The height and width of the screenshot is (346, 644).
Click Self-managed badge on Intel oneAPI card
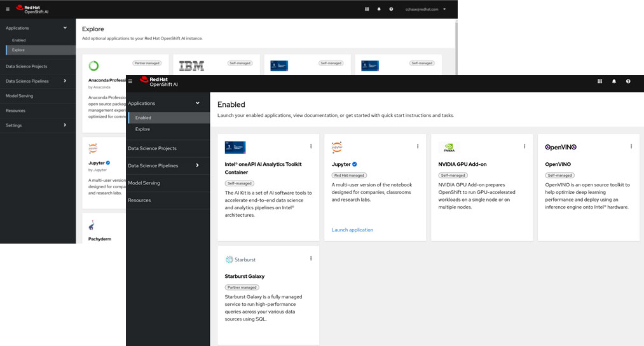(240, 183)
